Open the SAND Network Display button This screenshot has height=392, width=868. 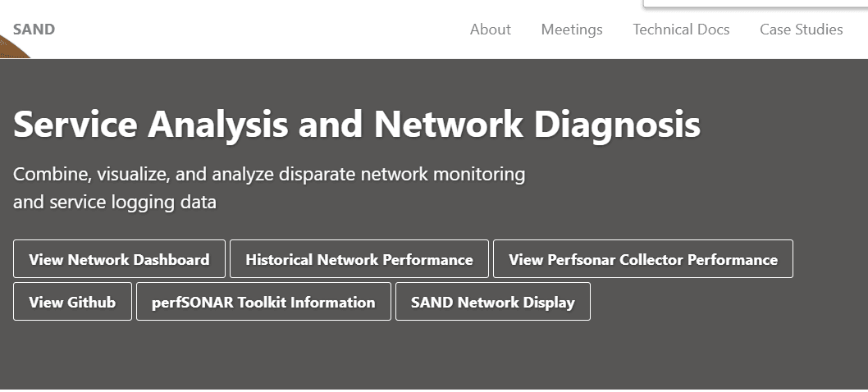[x=493, y=302]
